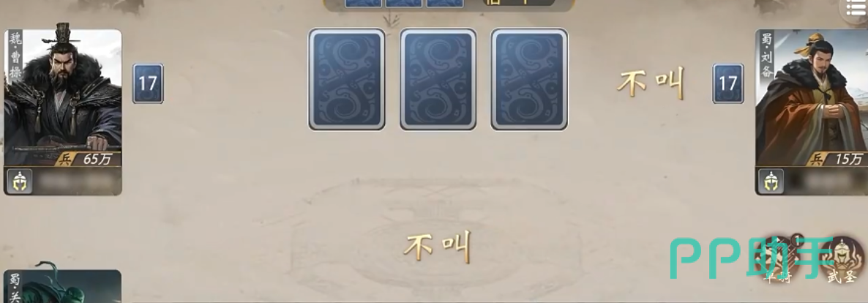Screen dimensions: 868x303
Task: Tap the small card preview in top bar
Action: [403, 4]
